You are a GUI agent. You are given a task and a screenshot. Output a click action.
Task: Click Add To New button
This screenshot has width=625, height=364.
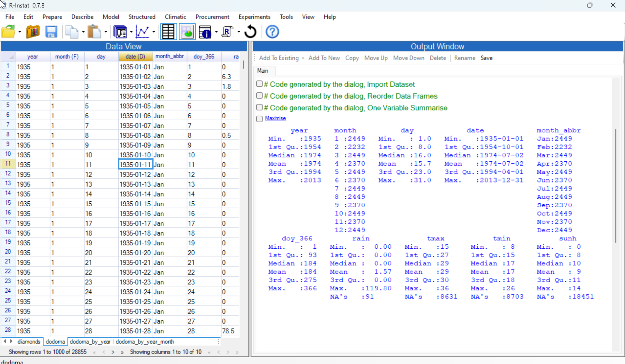coord(324,58)
